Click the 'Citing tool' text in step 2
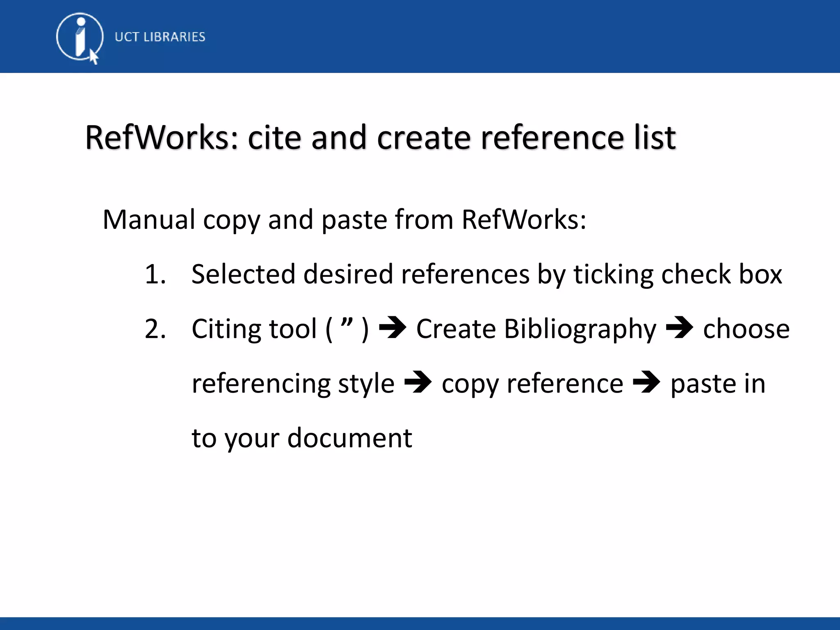Screen dimensions: 840x630 [x=254, y=329]
